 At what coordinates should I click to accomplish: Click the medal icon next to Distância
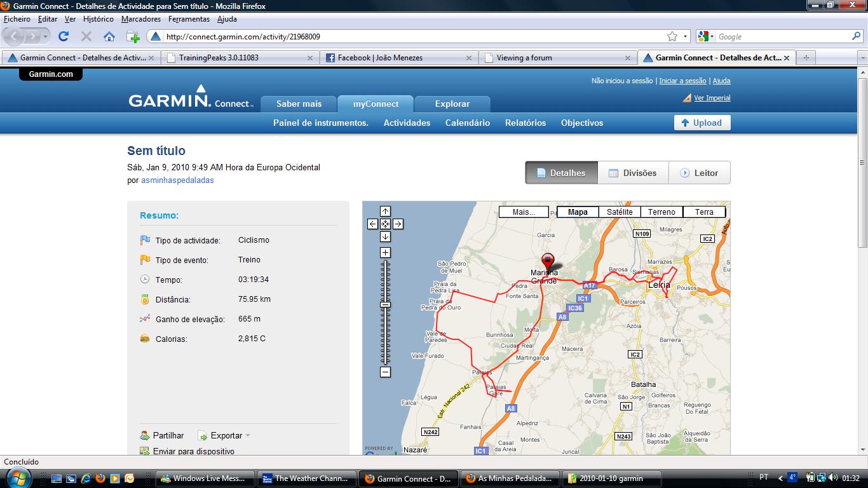145,299
